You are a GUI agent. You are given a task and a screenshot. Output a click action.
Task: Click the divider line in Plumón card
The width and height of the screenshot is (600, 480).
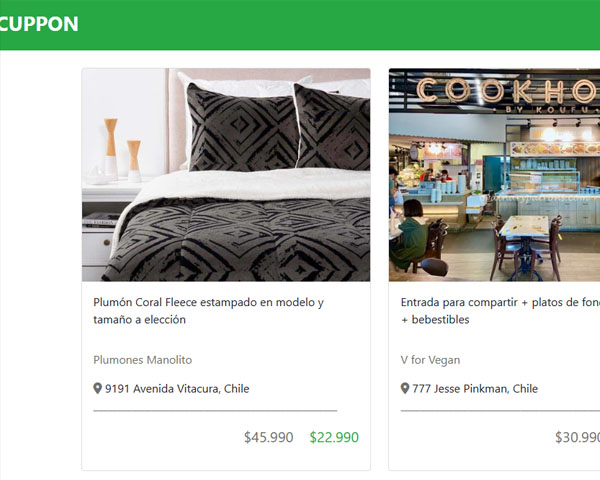pos(215,410)
